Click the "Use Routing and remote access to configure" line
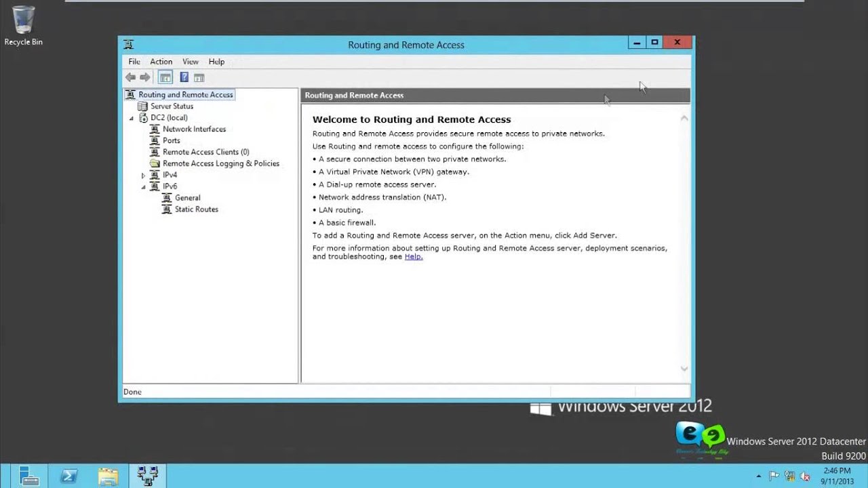868x488 pixels. click(x=418, y=146)
